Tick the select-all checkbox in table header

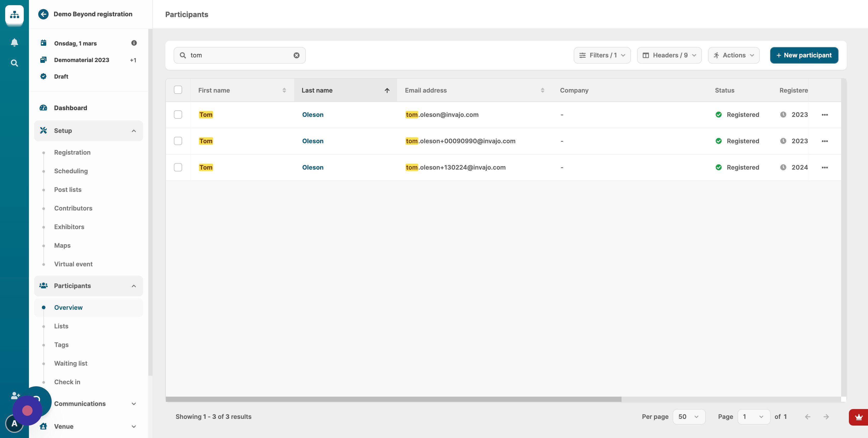pos(178,90)
